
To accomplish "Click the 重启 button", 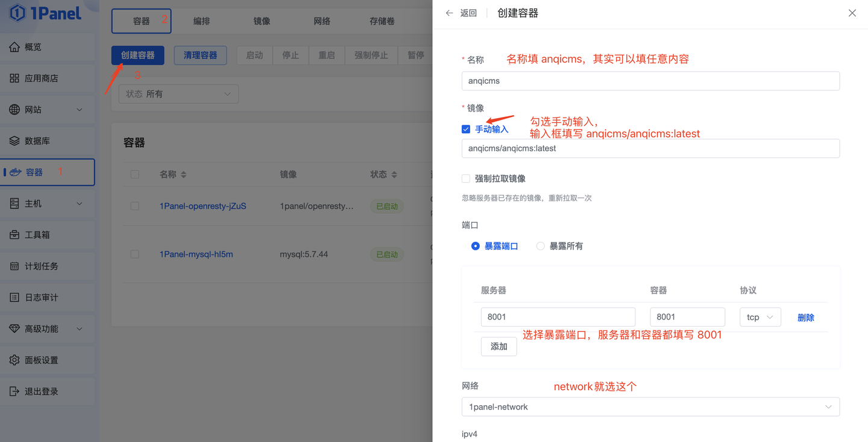I will (327, 55).
